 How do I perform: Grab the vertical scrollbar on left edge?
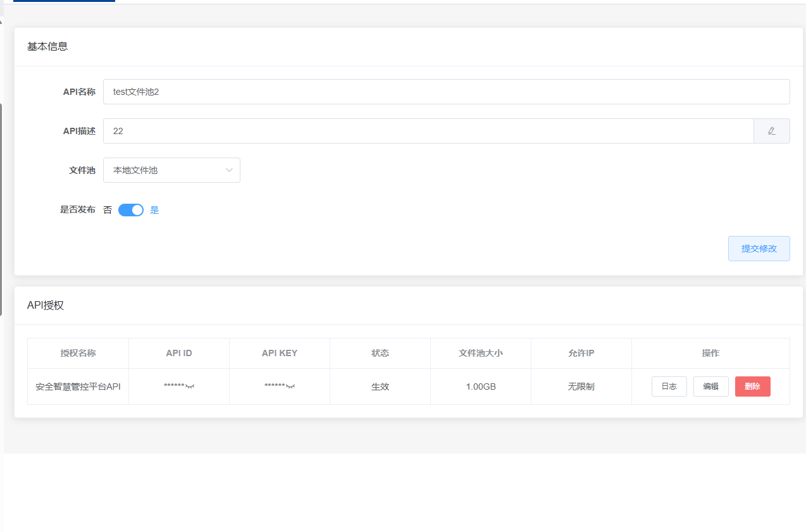[x=1, y=209]
